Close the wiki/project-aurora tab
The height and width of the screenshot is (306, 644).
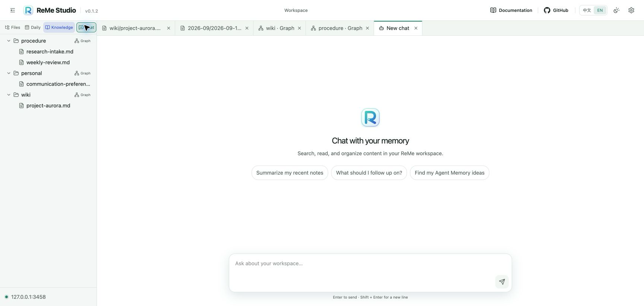[168, 28]
